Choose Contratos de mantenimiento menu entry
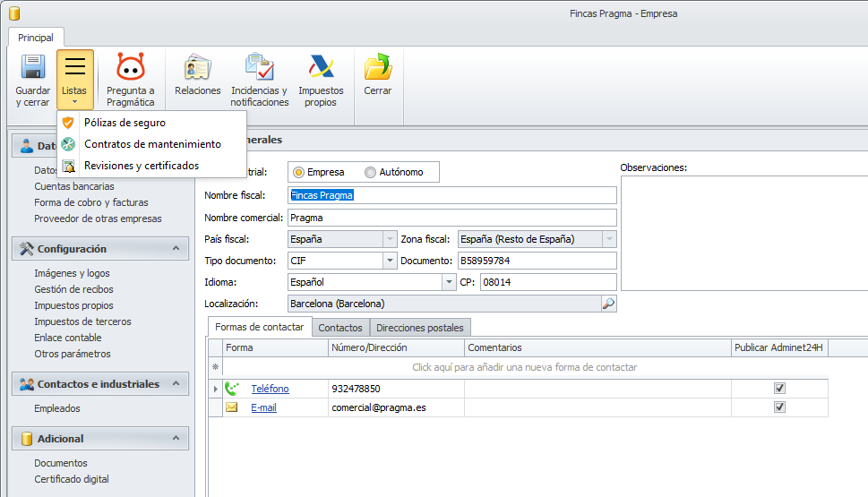The height and width of the screenshot is (497, 868). (x=152, y=144)
